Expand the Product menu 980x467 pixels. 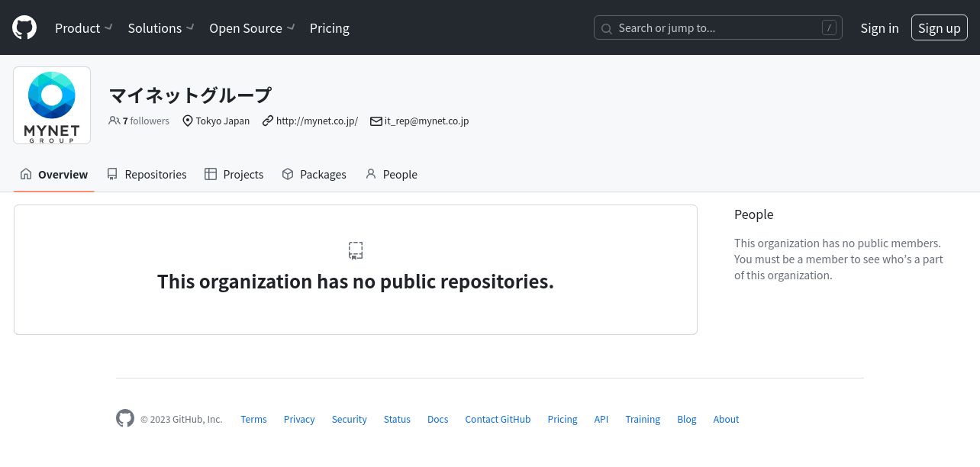coord(84,28)
